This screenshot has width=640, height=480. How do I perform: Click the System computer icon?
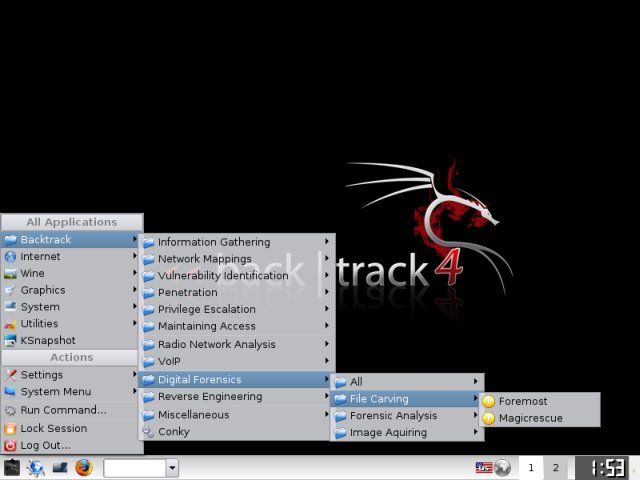(x=10, y=307)
